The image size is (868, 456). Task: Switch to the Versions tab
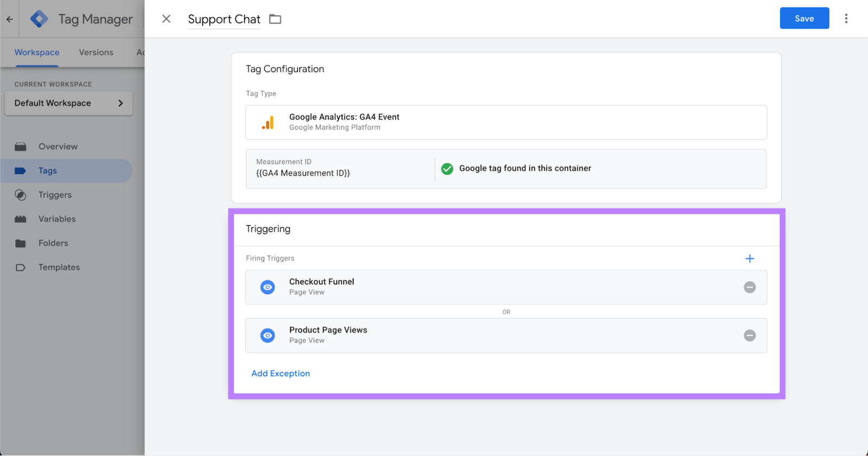pos(96,53)
